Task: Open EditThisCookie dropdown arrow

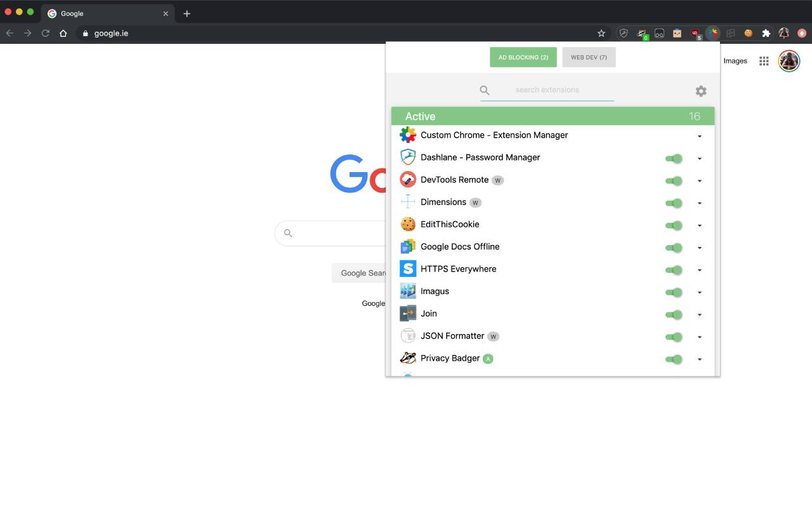Action: click(700, 225)
